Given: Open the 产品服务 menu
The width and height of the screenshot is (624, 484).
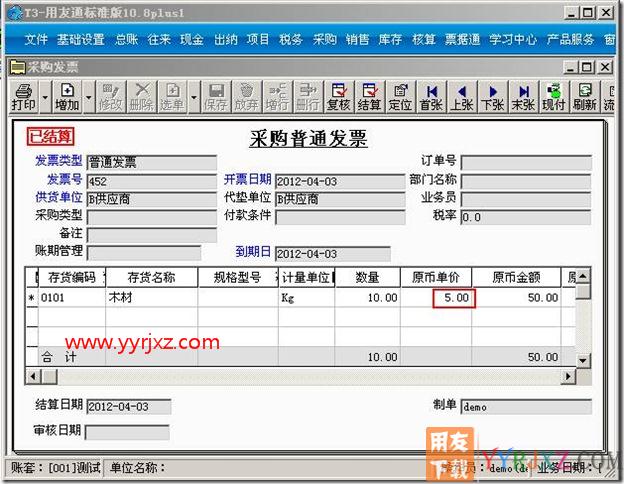Looking at the screenshot, I should [570, 39].
